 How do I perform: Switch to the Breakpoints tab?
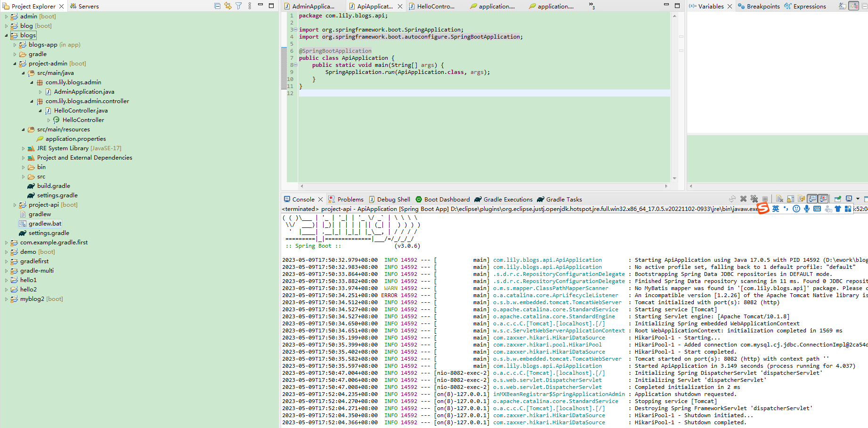point(759,6)
